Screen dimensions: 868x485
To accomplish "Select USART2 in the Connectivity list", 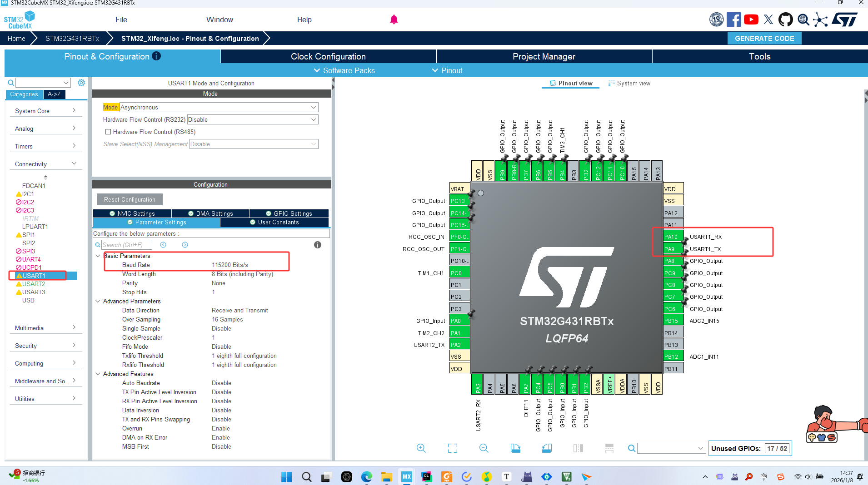I will pyautogui.click(x=34, y=284).
